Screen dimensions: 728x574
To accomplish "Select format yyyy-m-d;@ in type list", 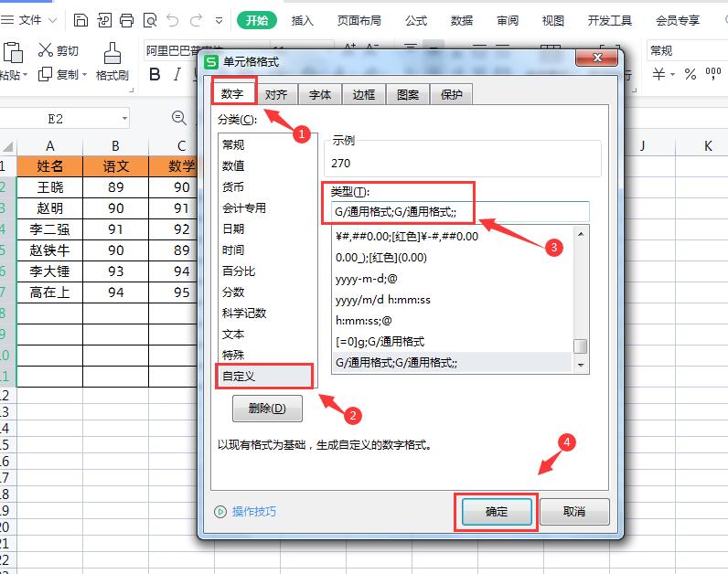I will [452, 279].
